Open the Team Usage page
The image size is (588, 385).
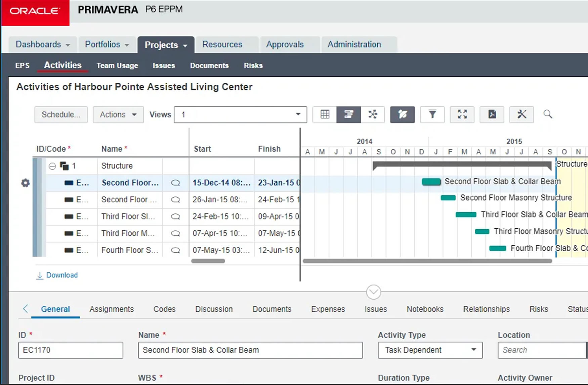tap(117, 66)
